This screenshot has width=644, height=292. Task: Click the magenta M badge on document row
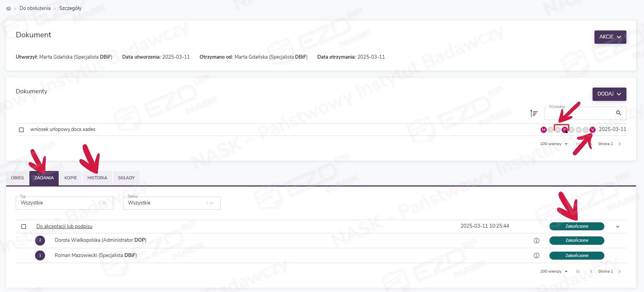click(543, 130)
